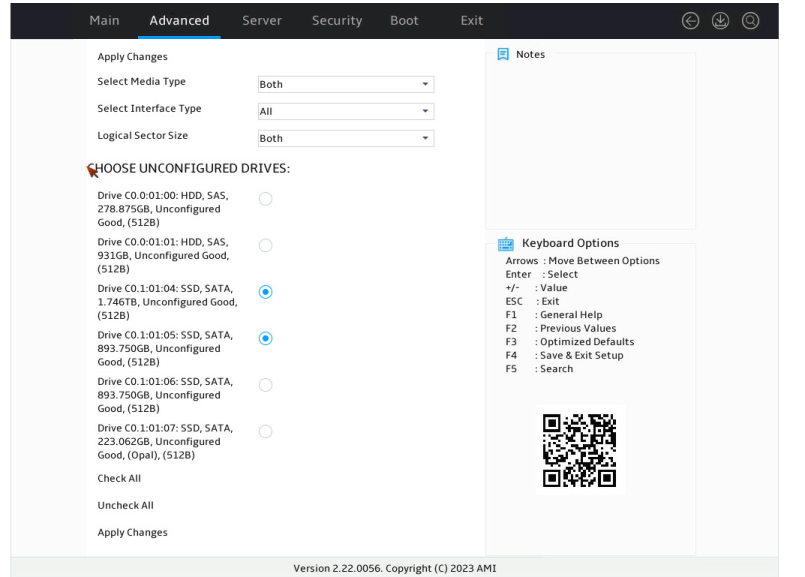Click the F1 General Help entry
This screenshot has width=805, height=577.
[x=554, y=315]
